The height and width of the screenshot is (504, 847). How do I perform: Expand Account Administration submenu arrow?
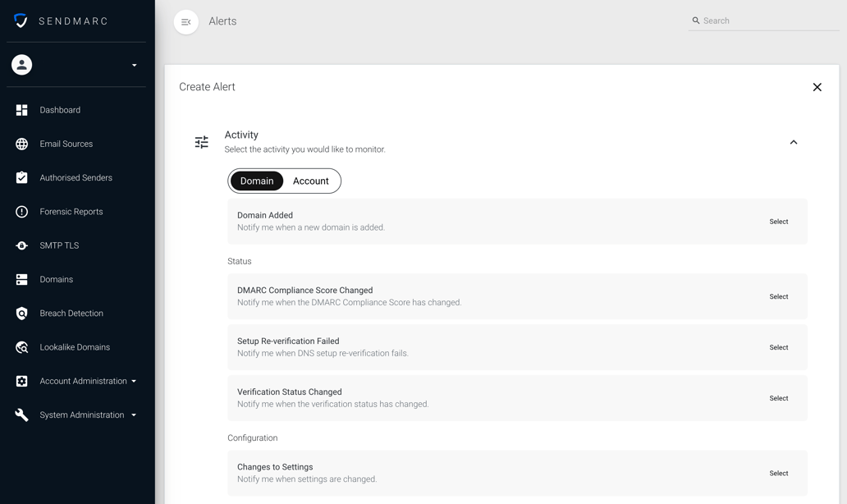(134, 381)
